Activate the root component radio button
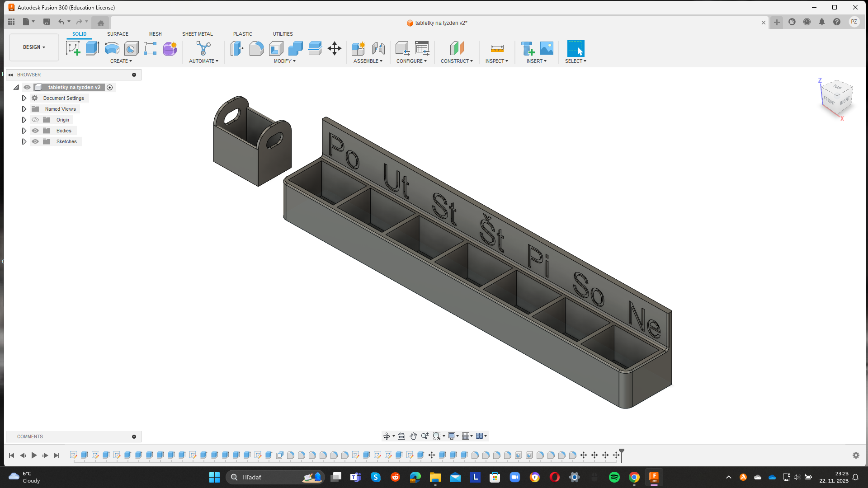The image size is (868, 488). [109, 87]
